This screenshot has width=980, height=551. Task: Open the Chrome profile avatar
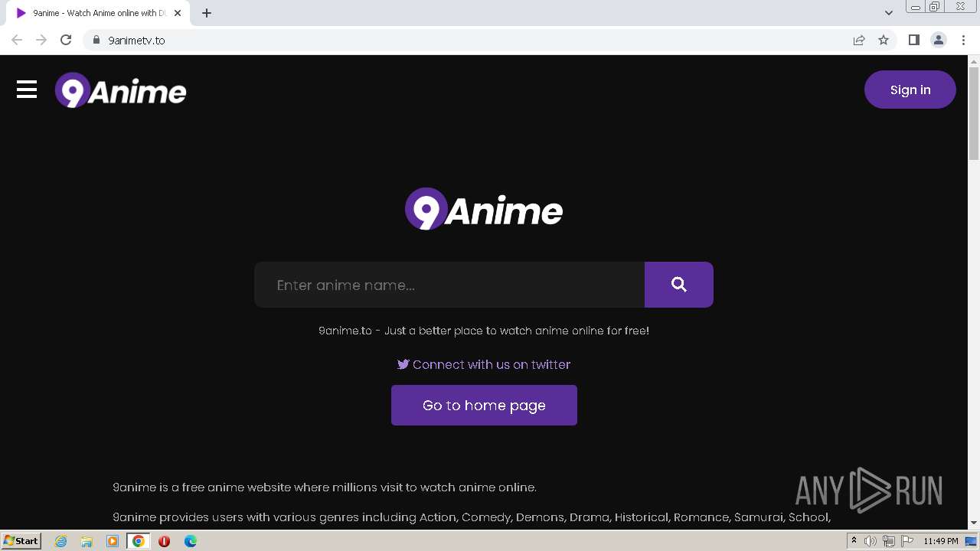point(939,40)
